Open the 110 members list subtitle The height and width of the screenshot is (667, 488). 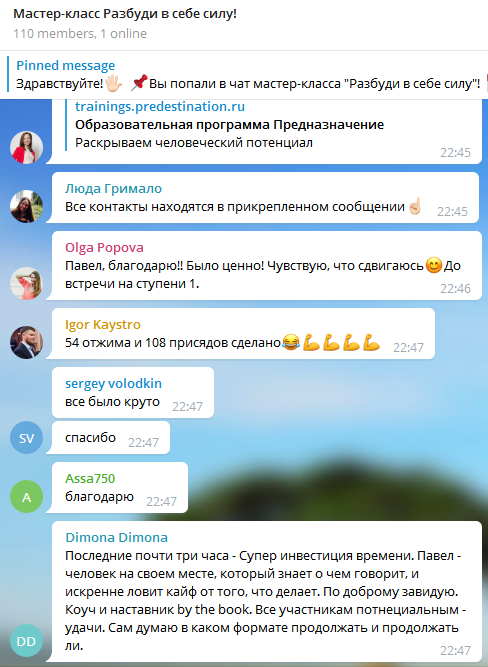pyautogui.click(x=80, y=34)
